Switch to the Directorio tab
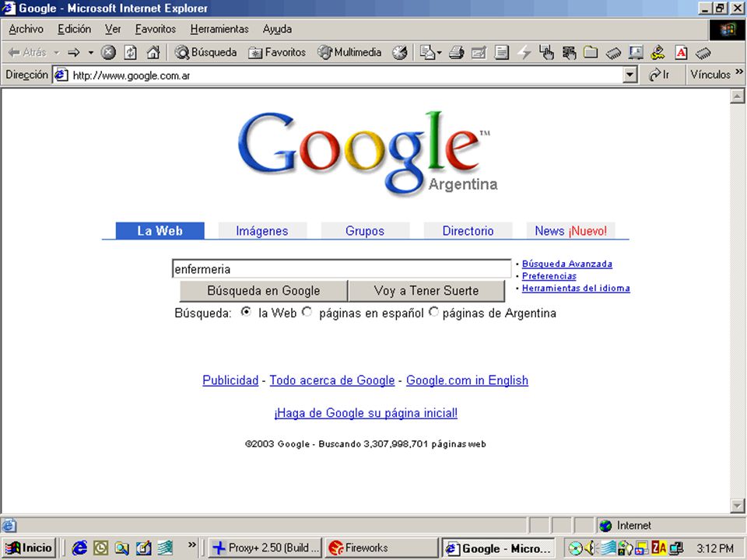Image resolution: width=747 pixels, height=560 pixels. click(468, 230)
